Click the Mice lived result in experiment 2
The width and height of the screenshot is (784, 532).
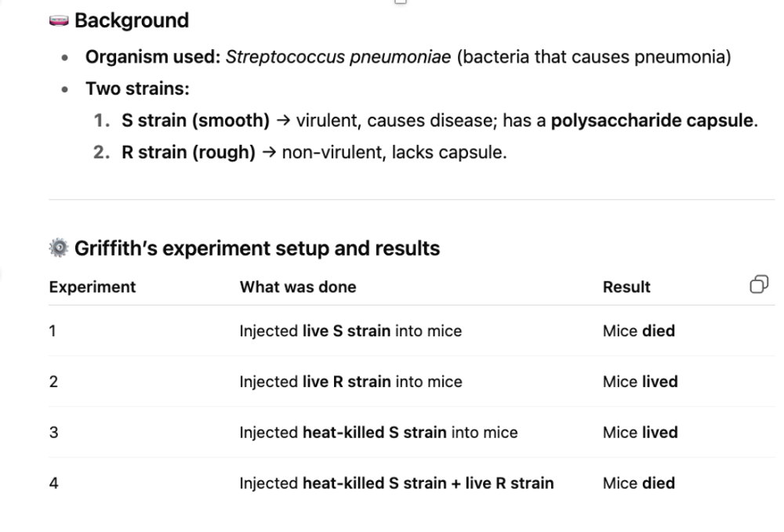640,382
